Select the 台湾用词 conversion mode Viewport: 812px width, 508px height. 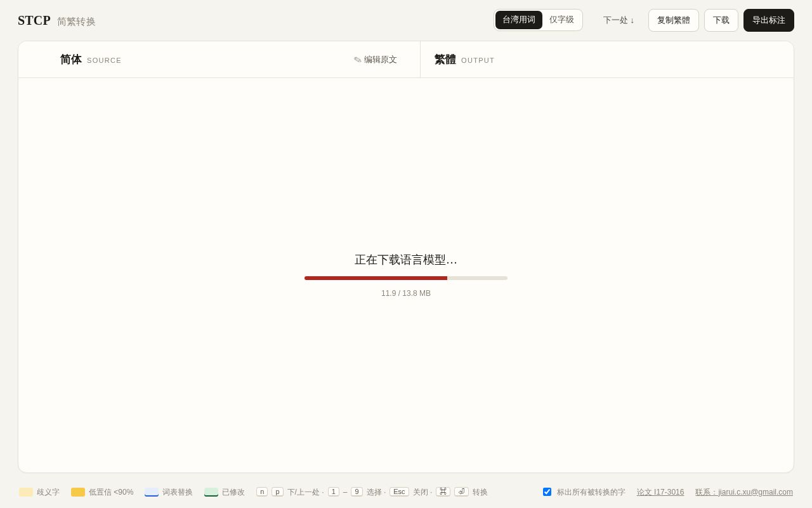pos(519,20)
